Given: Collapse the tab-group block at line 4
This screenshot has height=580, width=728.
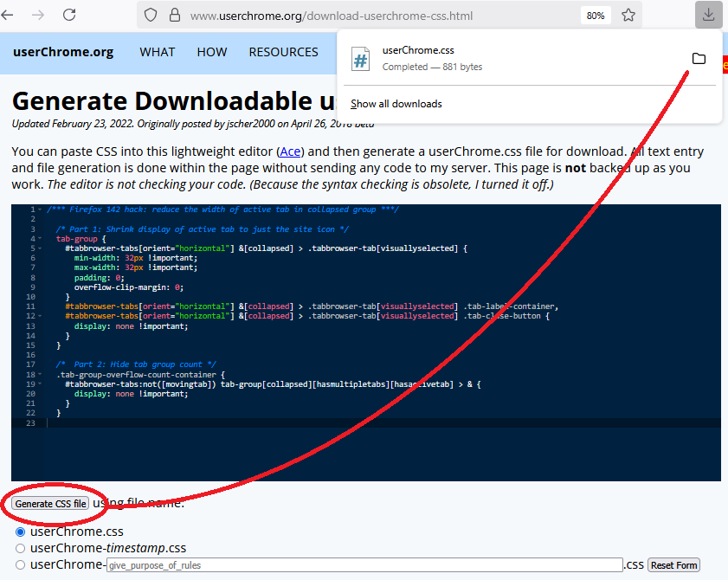Looking at the screenshot, I should tap(40, 238).
